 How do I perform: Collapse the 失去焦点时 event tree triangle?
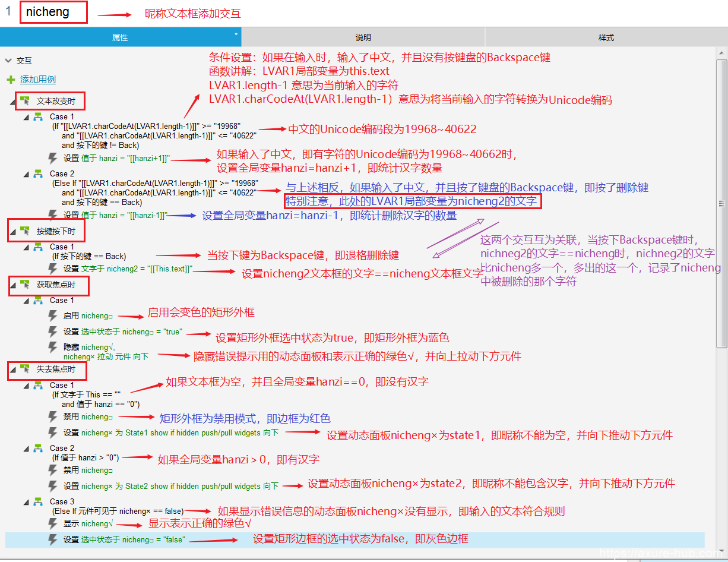click(13, 370)
